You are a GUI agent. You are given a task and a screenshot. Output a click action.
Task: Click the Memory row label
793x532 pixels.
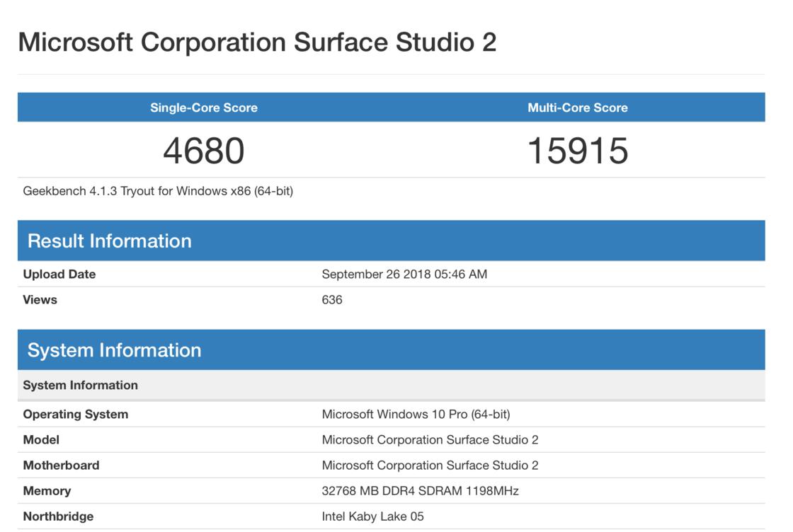tap(47, 490)
